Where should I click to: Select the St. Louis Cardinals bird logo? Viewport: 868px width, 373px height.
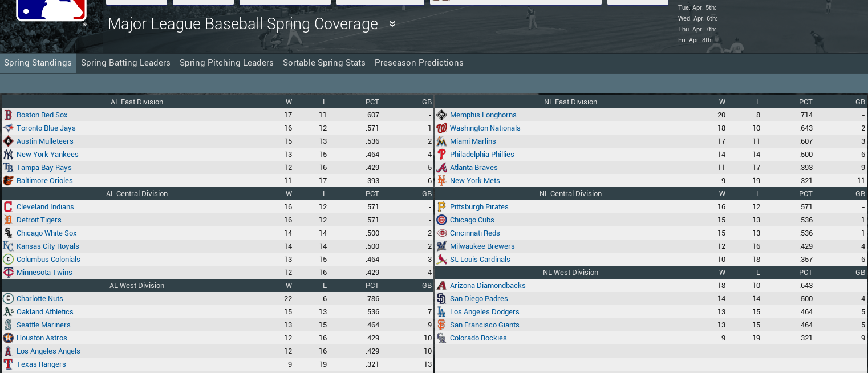(441, 260)
